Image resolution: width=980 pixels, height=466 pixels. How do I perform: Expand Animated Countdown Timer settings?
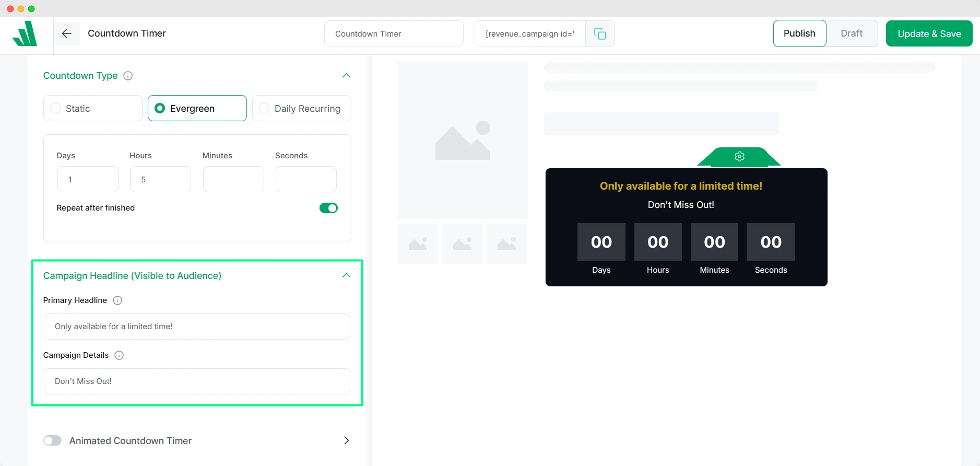pyautogui.click(x=346, y=440)
